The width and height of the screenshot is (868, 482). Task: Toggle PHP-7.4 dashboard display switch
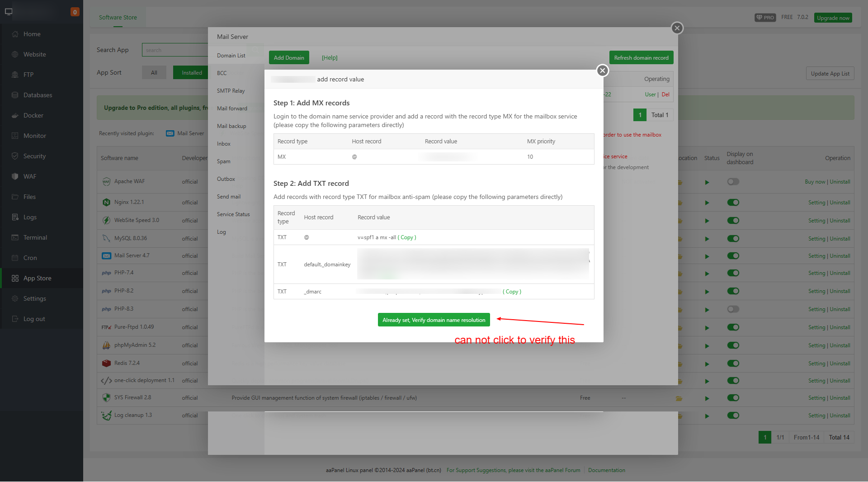[x=733, y=273]
